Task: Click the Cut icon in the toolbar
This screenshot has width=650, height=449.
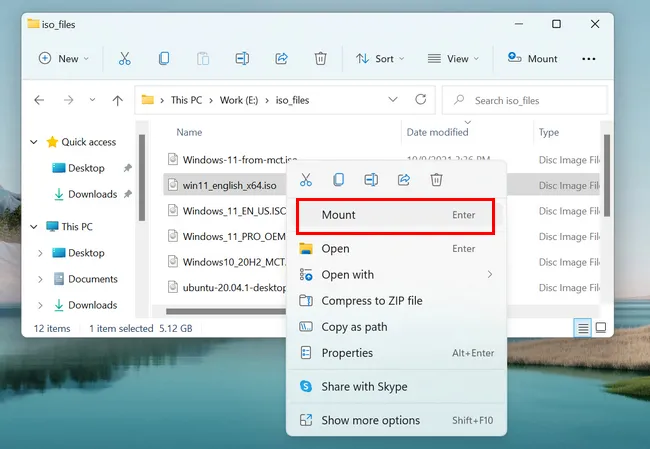Action: (123, 59)
